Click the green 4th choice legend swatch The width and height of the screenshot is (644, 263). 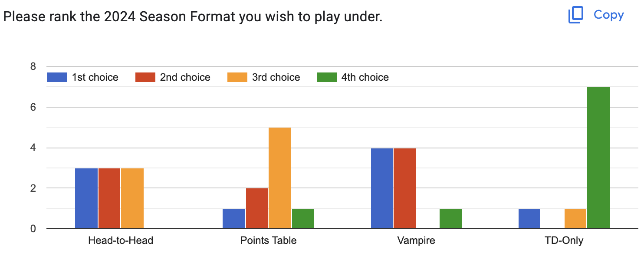click(x=327, y=77)
